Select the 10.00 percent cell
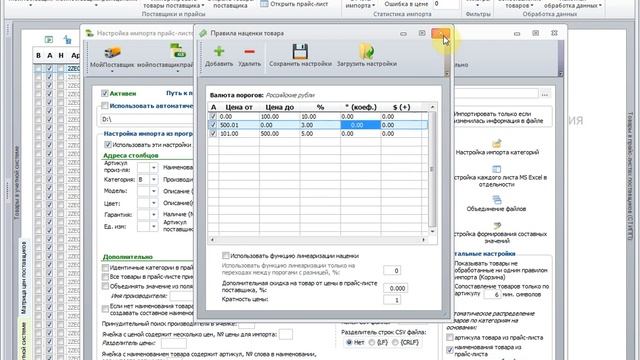Viewport: 640px width, 360px height. pyautogui.click(x=320, y=116)
